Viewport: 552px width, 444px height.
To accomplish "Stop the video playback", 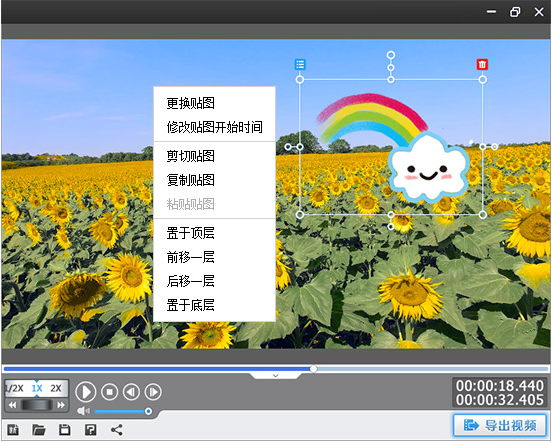I will coord(109,392).
